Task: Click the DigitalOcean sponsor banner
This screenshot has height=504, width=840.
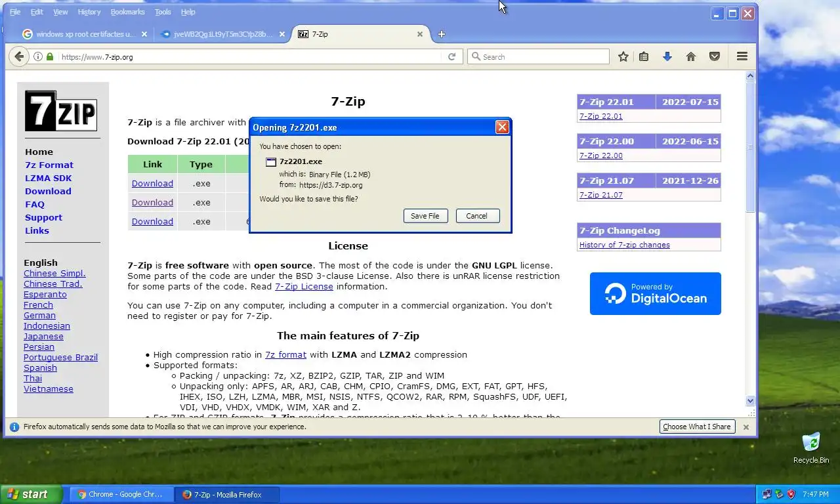Action: point(655,293)
